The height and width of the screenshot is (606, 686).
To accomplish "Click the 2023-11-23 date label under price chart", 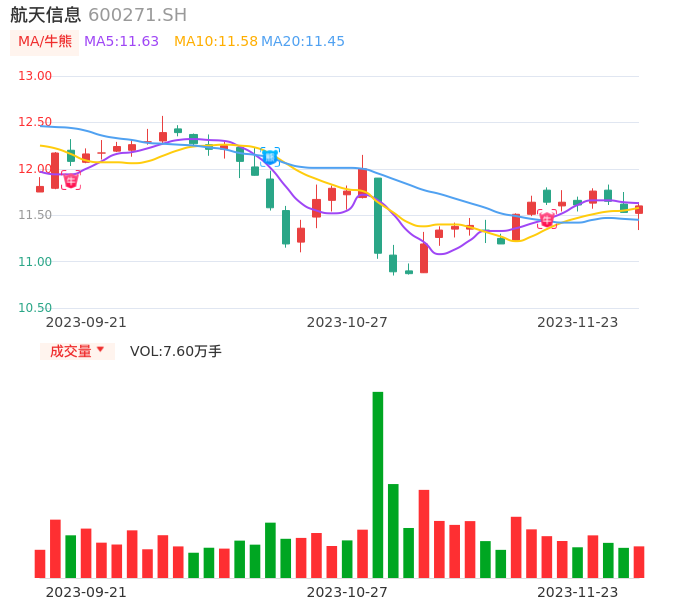I will click(577, 322).
